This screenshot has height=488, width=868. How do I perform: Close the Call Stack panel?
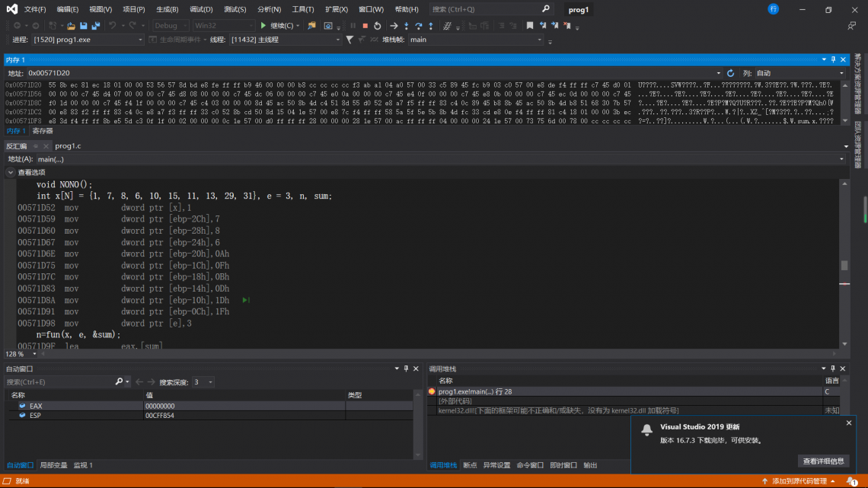pos(843,368)
